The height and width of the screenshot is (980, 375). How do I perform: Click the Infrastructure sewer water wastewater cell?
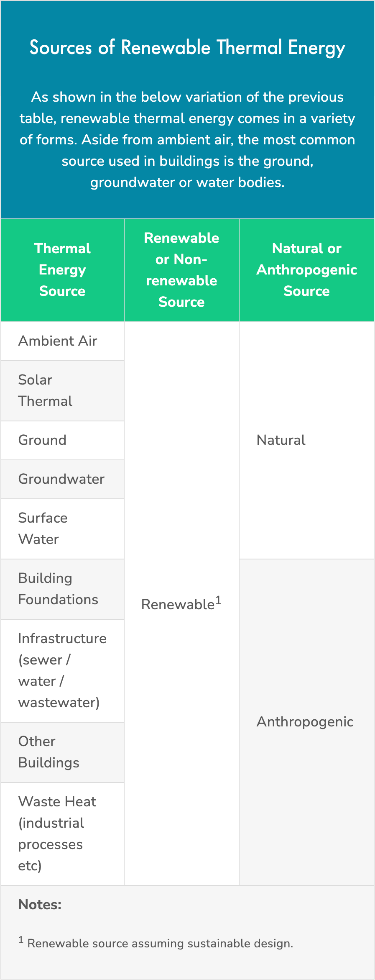(62, 670)
